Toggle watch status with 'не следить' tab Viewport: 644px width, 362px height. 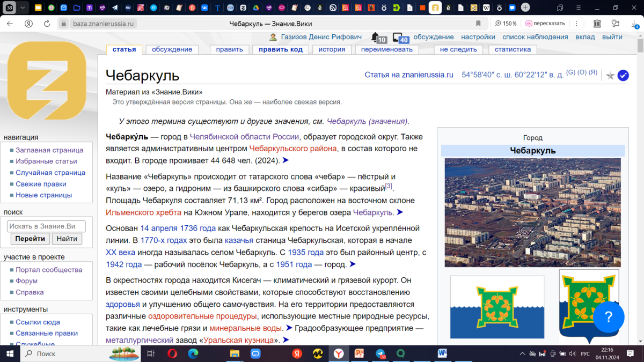pyautogui.click(x=458, y=49)
